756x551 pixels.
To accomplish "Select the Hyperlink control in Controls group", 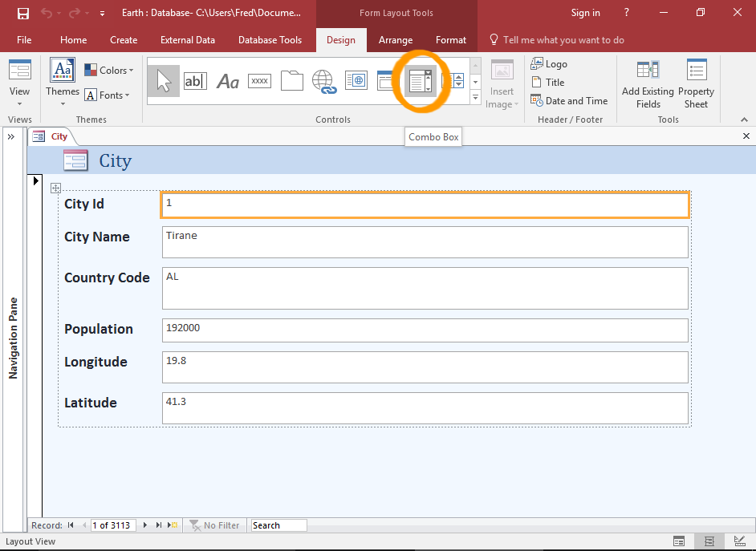I will 324,80.
